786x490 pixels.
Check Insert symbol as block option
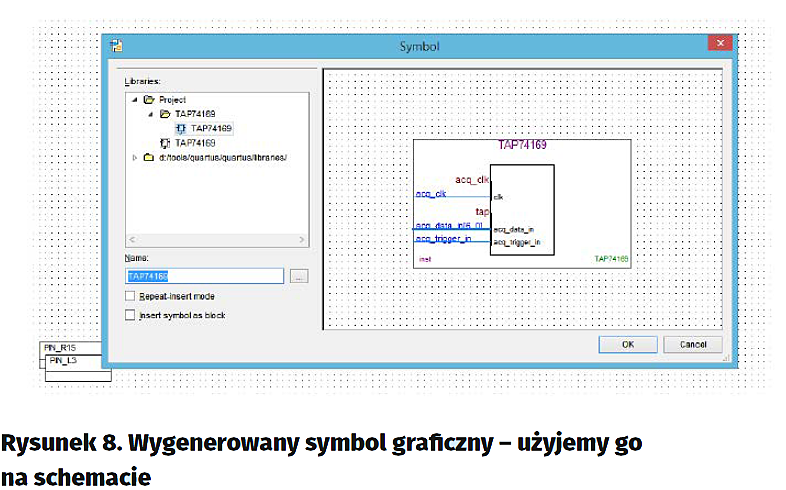(130, 315)
